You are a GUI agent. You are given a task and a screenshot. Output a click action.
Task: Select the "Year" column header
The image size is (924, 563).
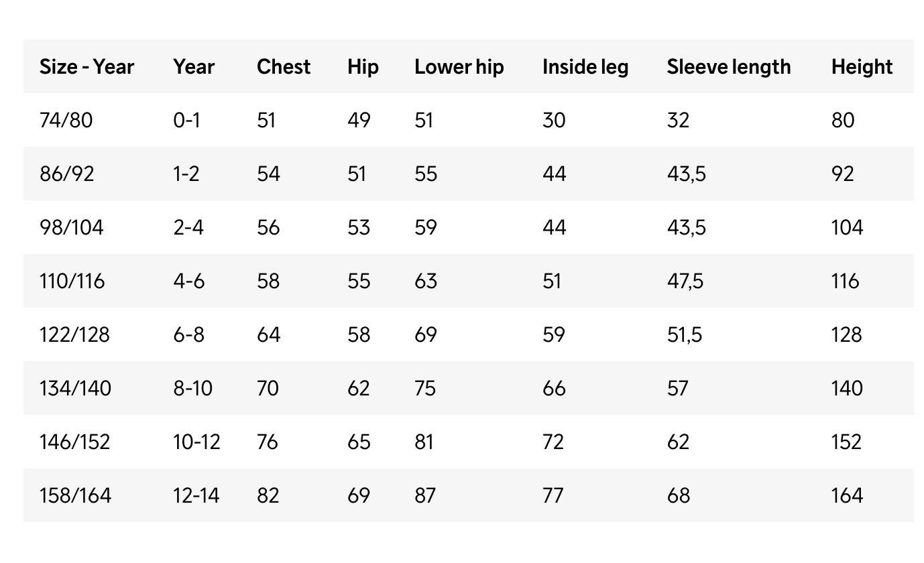click(x=194, y=67)
